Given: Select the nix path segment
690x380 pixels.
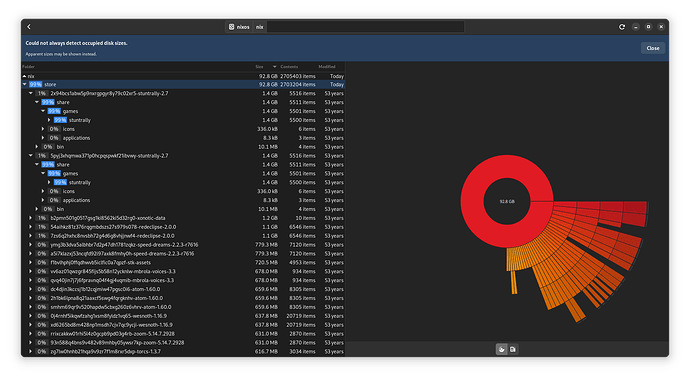Looking at the screenshot, I should point(260,27).
